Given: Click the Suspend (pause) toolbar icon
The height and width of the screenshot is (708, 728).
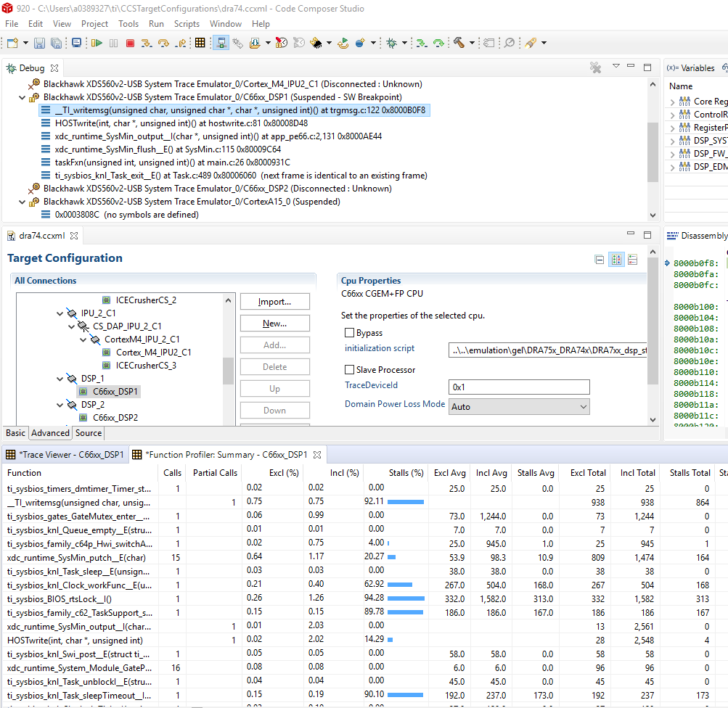Looking at the screenshot, I should pos(113,44).
